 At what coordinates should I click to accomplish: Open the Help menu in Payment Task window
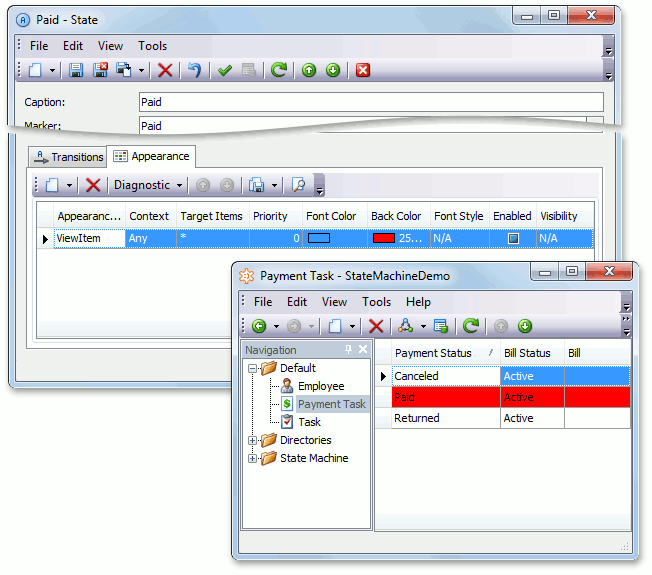click(x=418, y=302)
